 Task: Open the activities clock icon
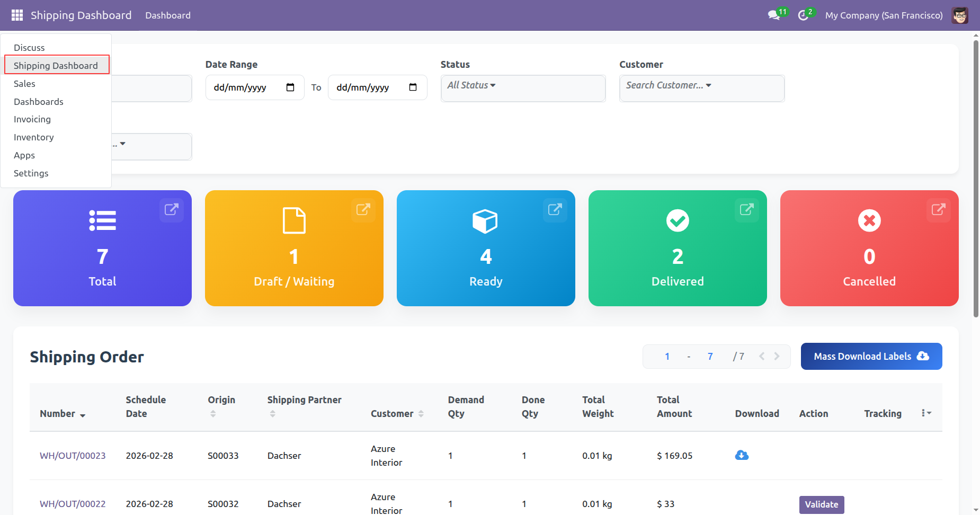803,15
